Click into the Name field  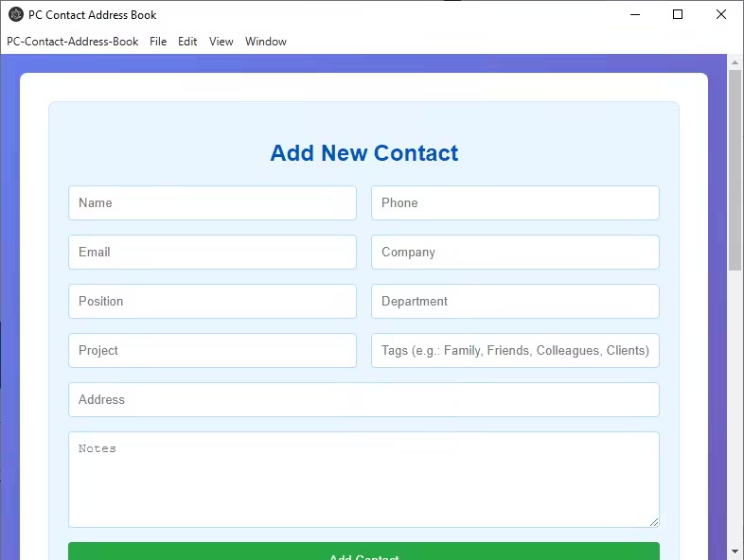212,203
